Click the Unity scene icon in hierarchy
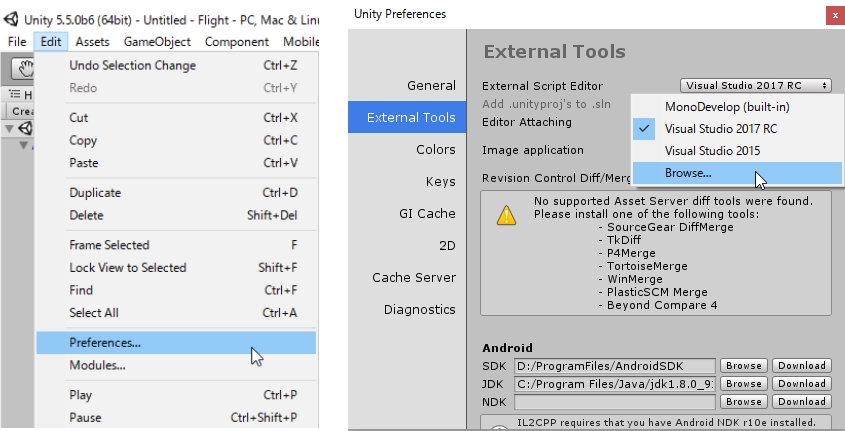 point(26,128)
